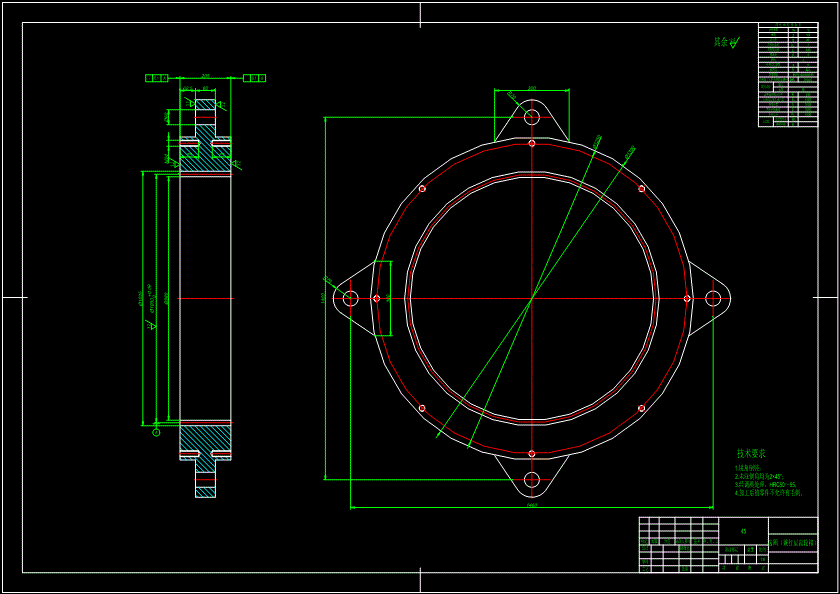The width and height of the screenshot is (840, 594).
Task: Click the datum circle below the section view dimensions
Action: click(156, 432)
